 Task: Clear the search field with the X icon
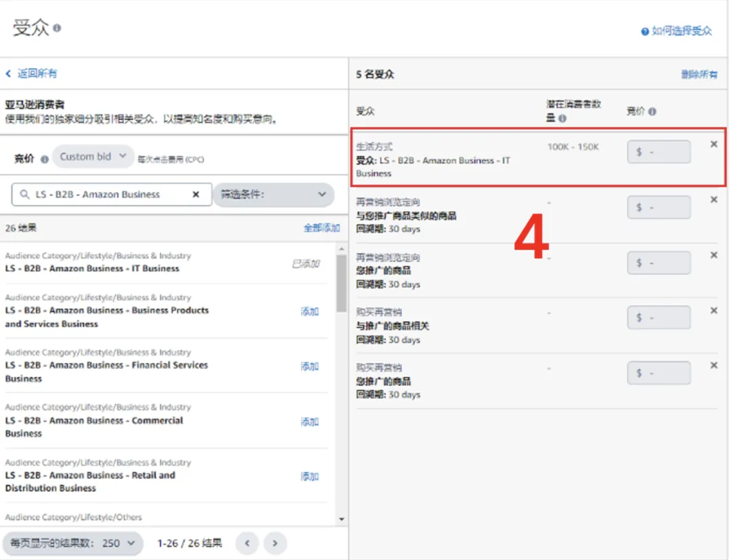tap(196, 194)
